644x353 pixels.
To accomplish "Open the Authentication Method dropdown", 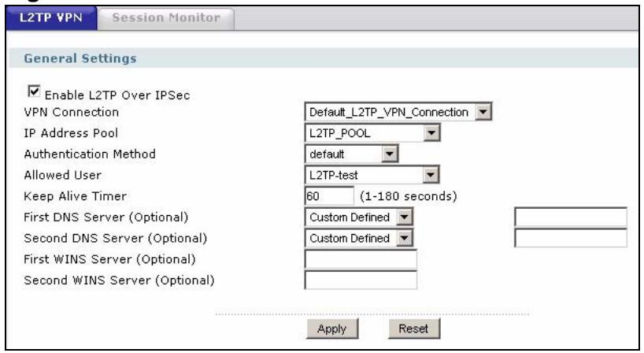I will pos(351,154).
